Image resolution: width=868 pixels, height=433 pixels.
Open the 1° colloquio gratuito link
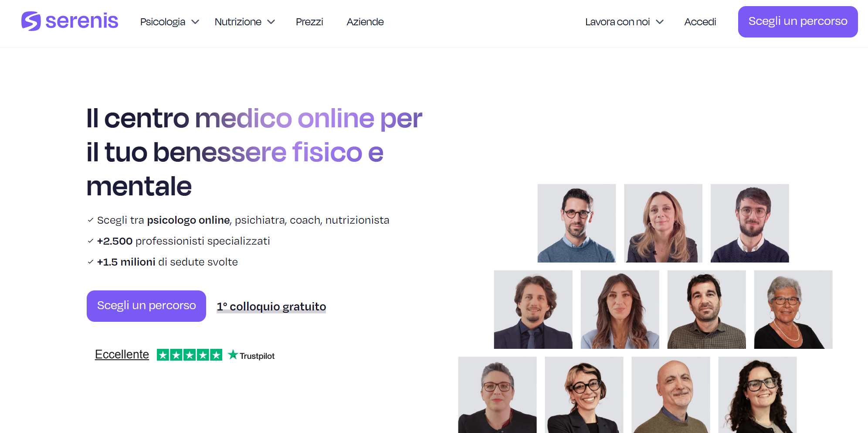[x=271, y=307]
